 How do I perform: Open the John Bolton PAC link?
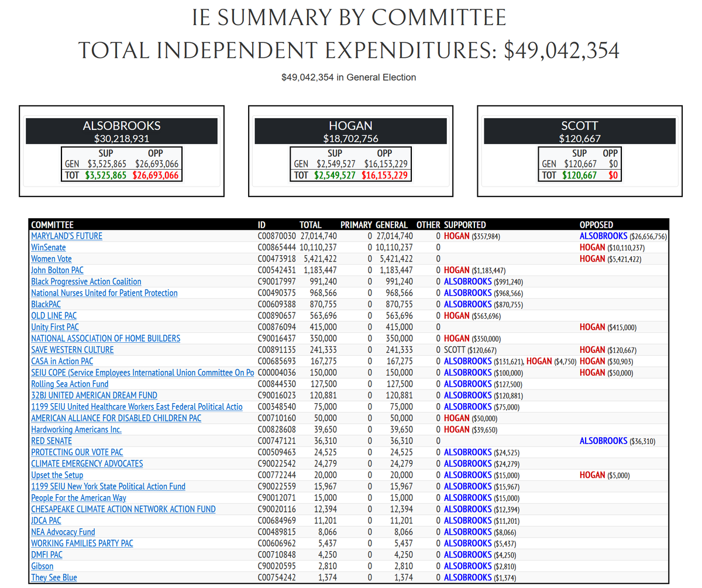tap(57, 270)
